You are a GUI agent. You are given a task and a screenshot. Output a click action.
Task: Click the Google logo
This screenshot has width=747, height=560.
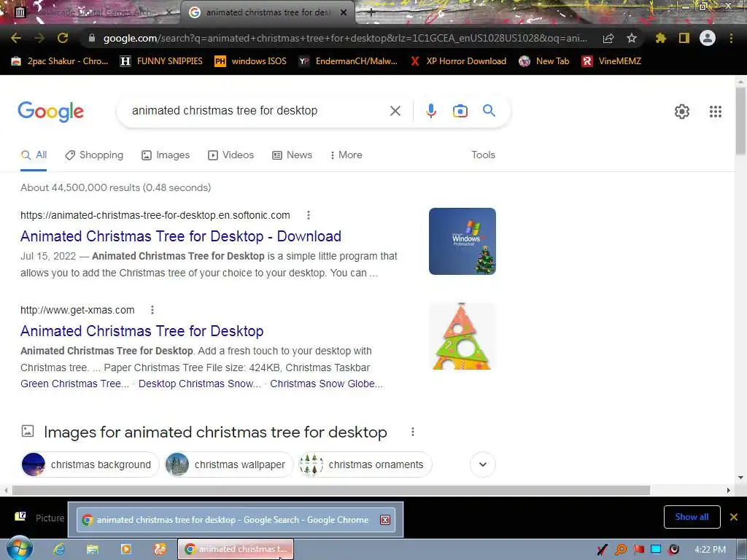pyautogui.click(x=50, y=112)
